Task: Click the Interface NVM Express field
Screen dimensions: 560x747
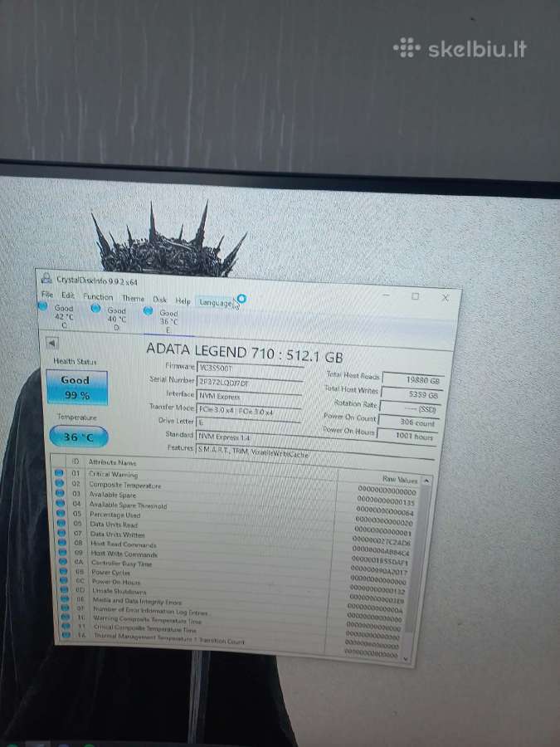Action: point(249,396)
